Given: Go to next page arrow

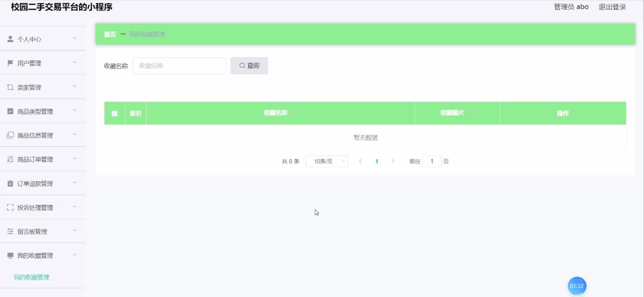Looking at the screenshot, I should pos(393,161).
